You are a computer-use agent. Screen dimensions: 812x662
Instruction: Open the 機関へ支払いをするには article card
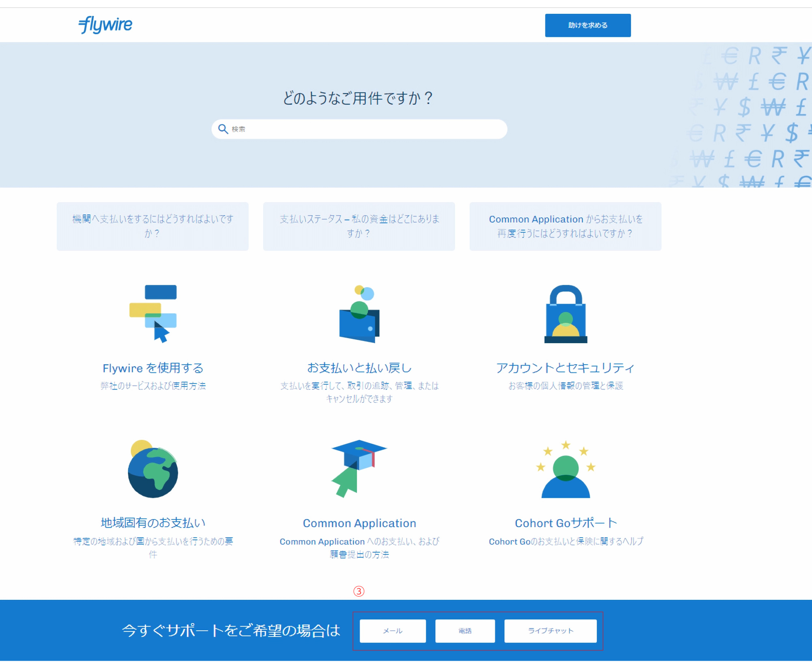point(153,226)
